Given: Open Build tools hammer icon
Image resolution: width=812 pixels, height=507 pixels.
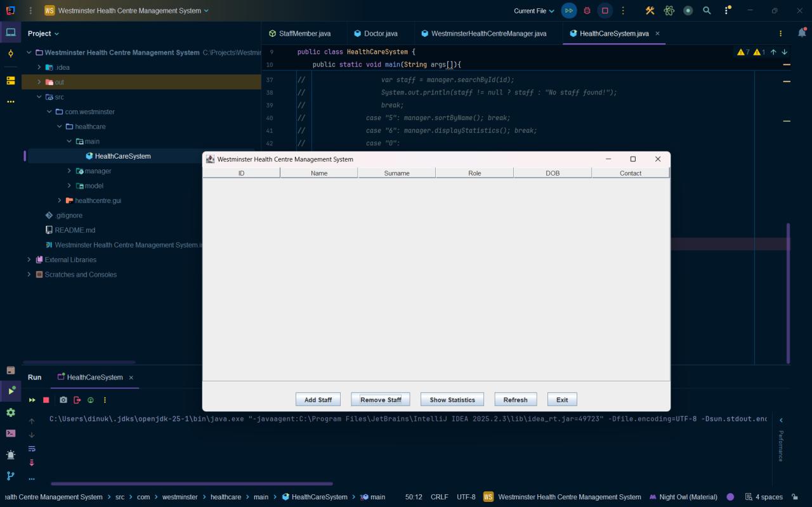Looking at the screenshot, I should (650, 11).
